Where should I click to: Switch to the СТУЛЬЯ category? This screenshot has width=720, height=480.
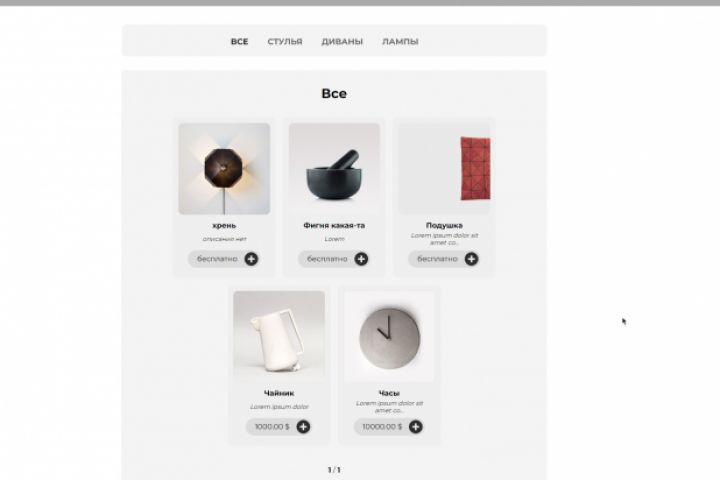point(285,41)
